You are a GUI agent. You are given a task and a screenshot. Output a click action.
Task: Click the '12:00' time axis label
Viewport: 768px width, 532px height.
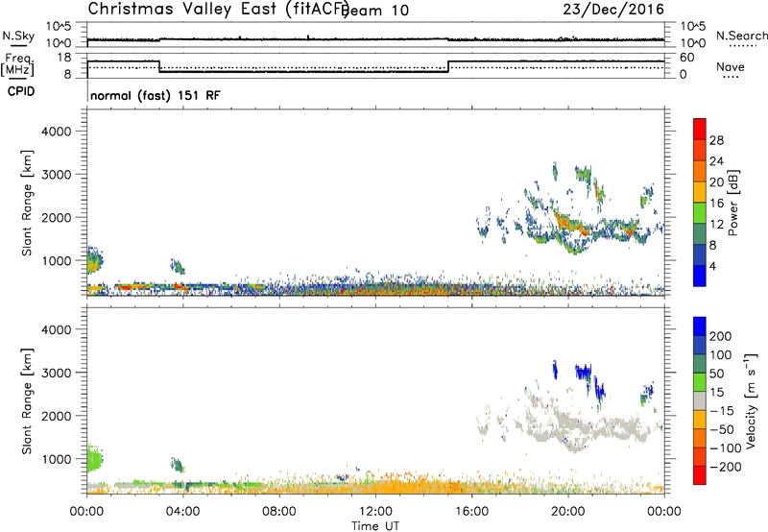[375, 512]
